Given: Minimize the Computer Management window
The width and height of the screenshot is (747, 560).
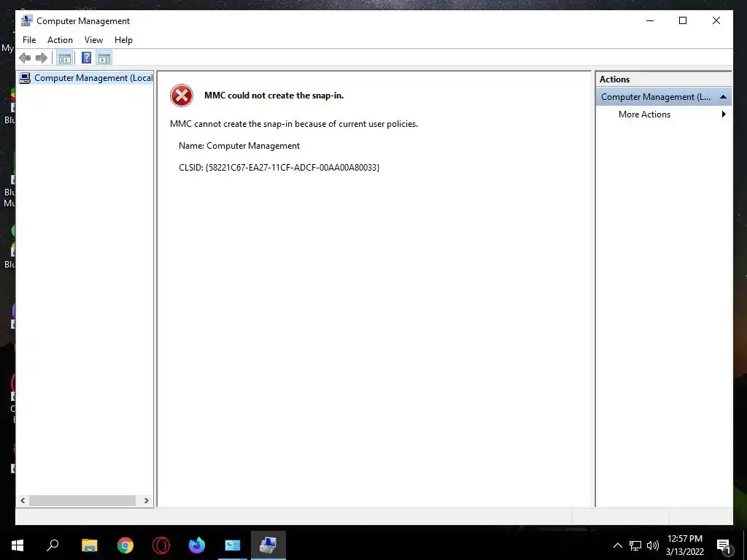Looking at the screenshot, I should [650, 20].
